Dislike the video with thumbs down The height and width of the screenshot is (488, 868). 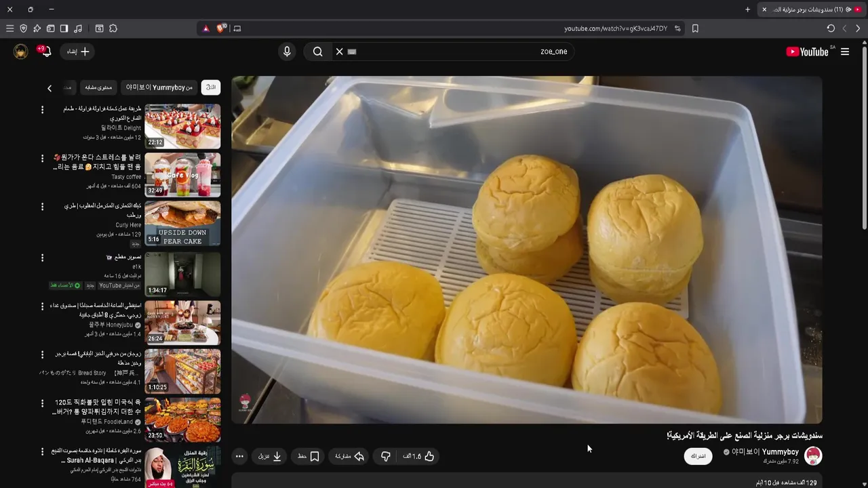point(385,456)
